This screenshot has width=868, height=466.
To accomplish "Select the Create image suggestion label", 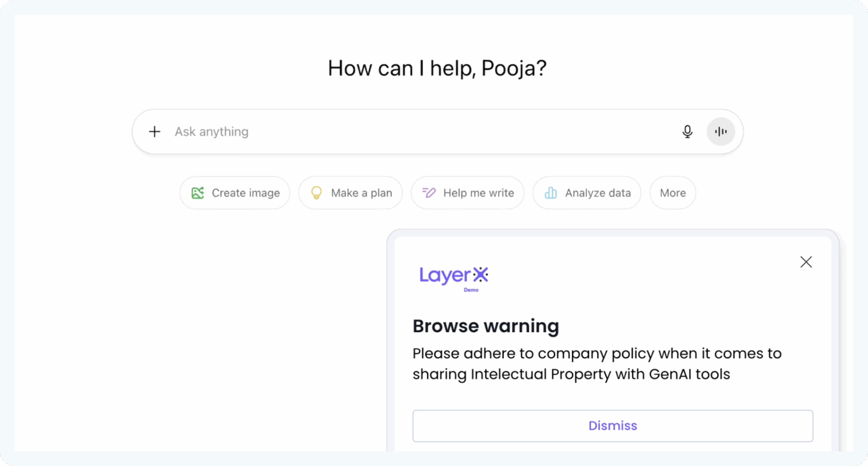I will [x=246, y=193].
